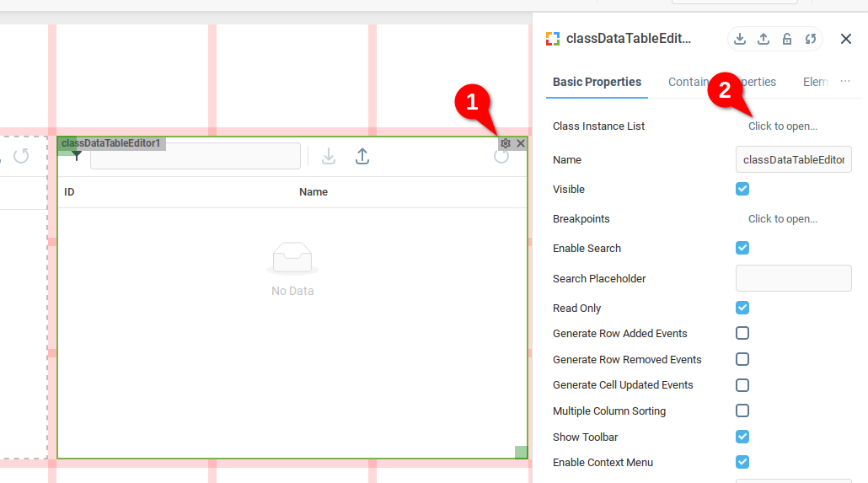The height and width of the screenshot is (483, 868).
Task: Click the Name column header in table
Action: pos(313,192)
